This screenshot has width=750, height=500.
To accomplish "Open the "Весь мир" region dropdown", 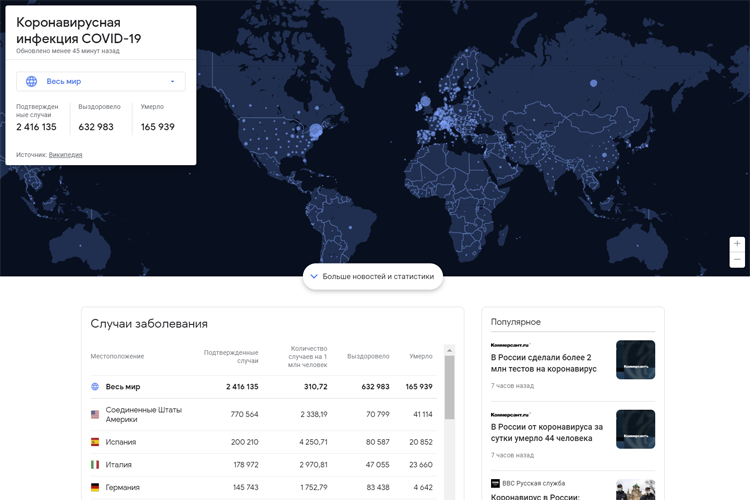I will click(101, 81).
